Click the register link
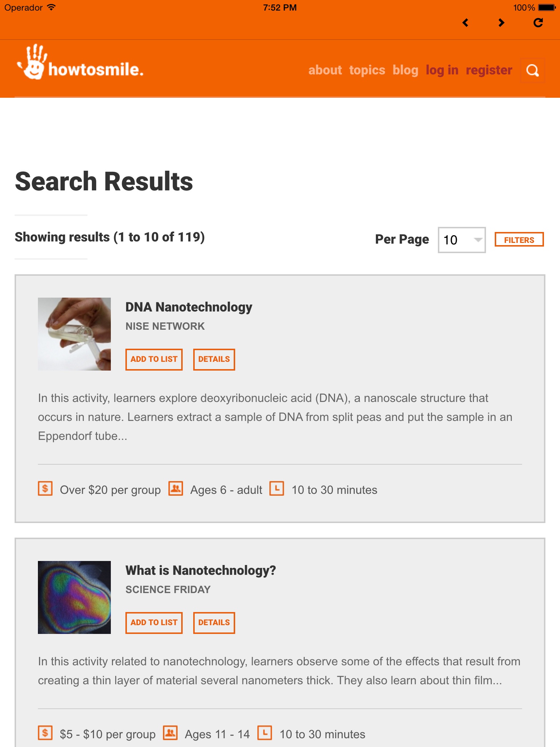 pos(489,70)
